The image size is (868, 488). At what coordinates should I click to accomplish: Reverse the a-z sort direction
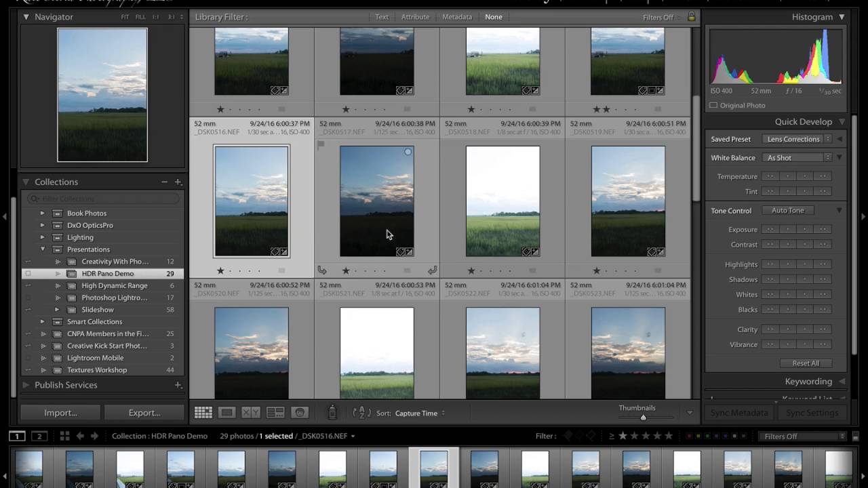coord(361,413)
